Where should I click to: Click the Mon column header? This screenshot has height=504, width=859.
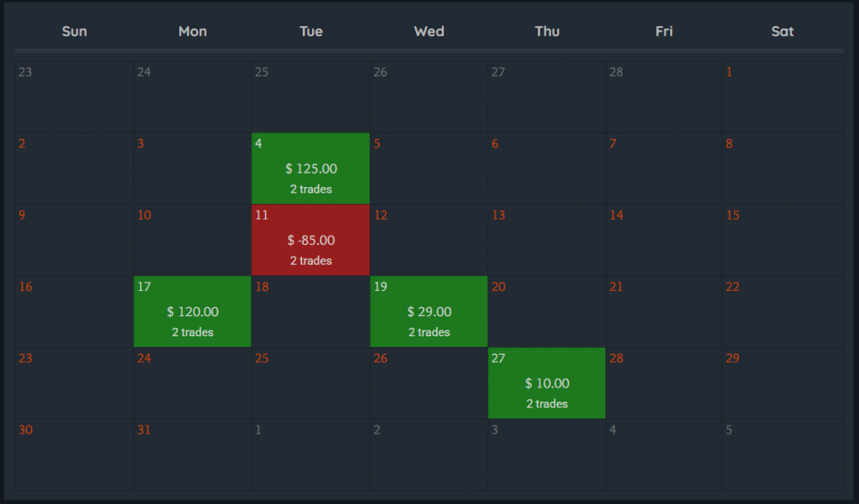(192, 32)
